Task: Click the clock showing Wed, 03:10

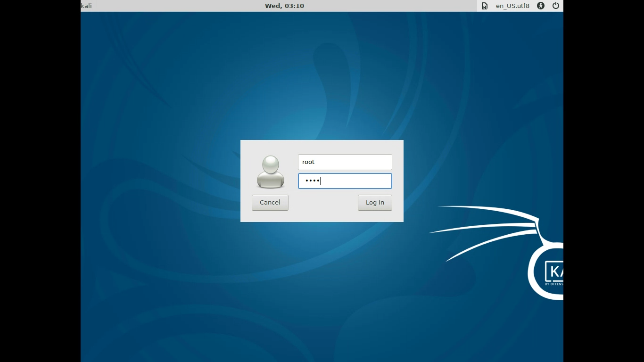Action: (284, 6)
